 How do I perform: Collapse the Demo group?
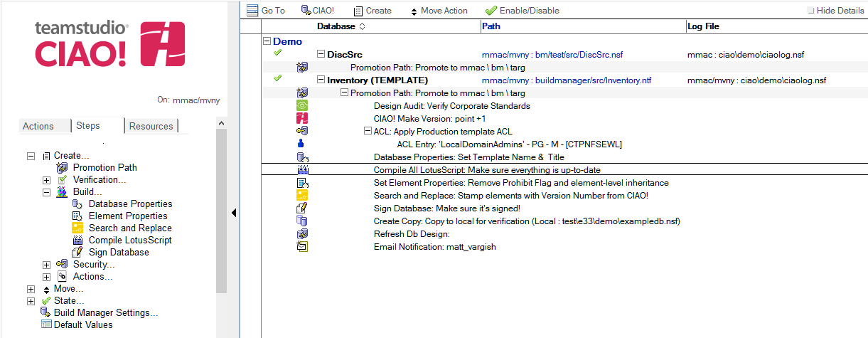point(267,42)
